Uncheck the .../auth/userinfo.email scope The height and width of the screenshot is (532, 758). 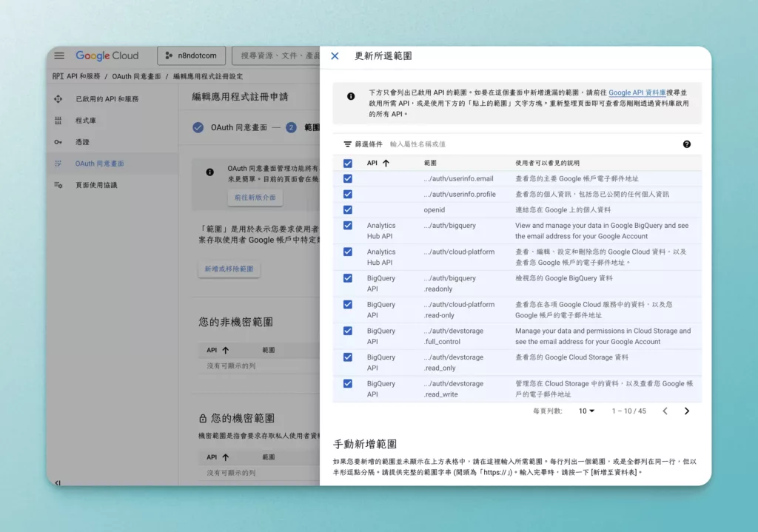[x=348, y=179]
